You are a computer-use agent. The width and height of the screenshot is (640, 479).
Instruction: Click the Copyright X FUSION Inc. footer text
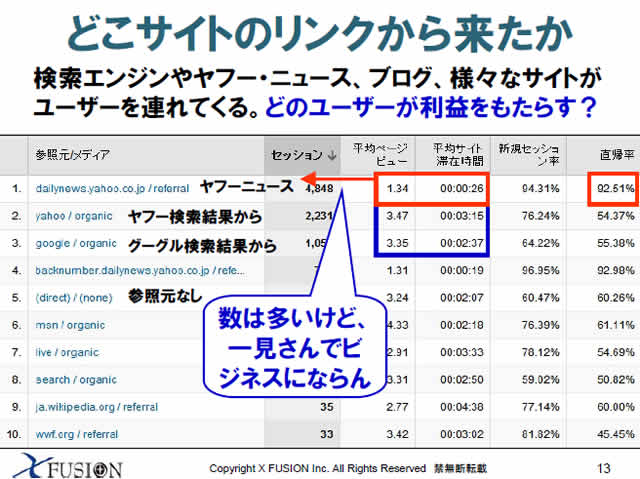348,468
